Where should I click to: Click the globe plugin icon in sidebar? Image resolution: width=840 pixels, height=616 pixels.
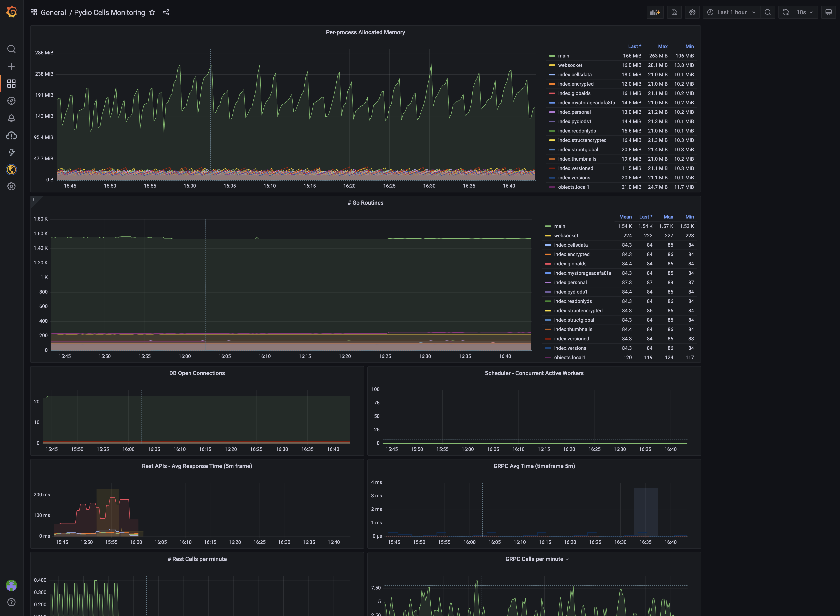pyautogui.click(x=12, y=169)
